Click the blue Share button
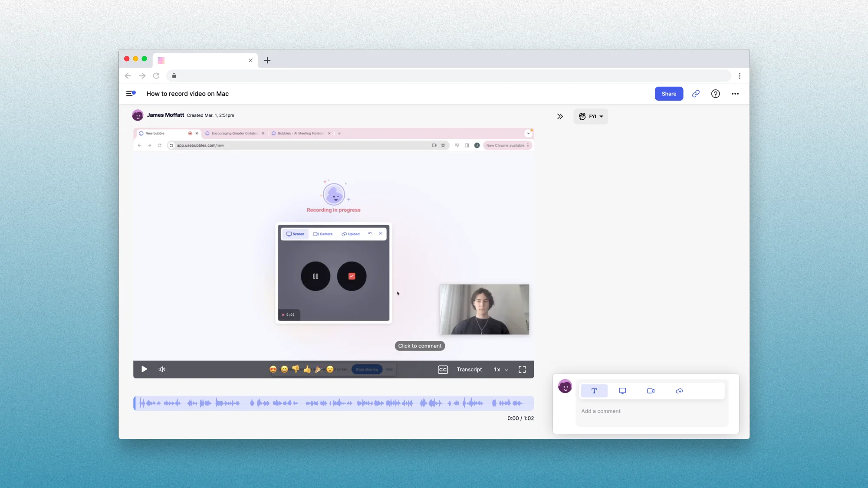The image size is (868, 488). coord(669,94)
